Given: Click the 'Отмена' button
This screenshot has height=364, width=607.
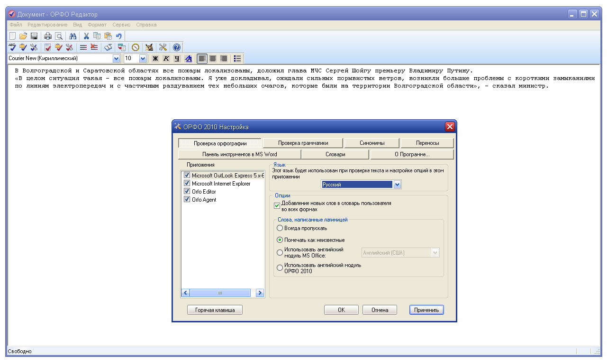Looking at the screenshot, I should [380, 310].
